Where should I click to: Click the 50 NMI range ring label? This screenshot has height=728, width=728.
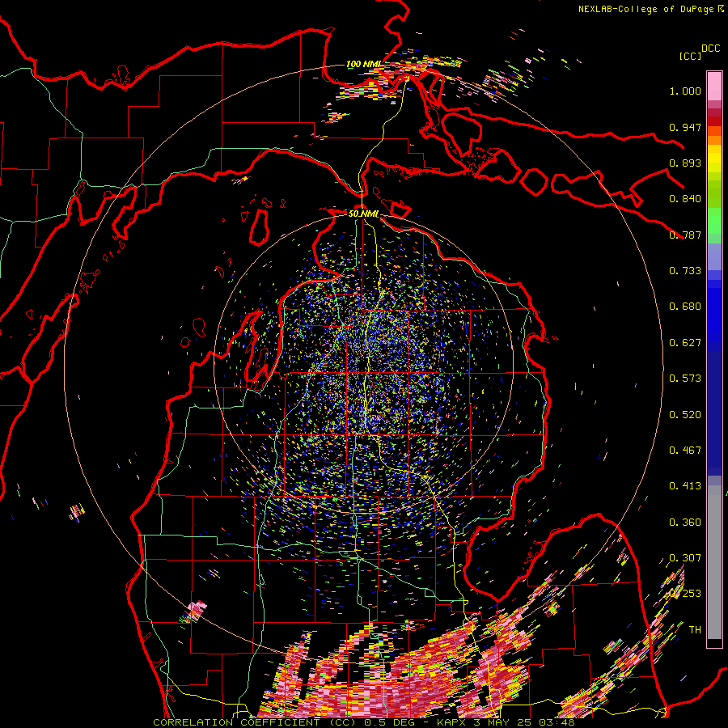(363, 214)
